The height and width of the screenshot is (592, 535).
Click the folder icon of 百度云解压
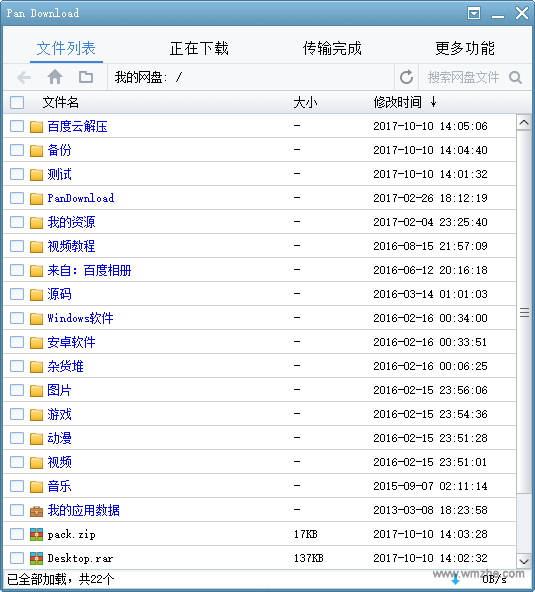coord(36,126)
